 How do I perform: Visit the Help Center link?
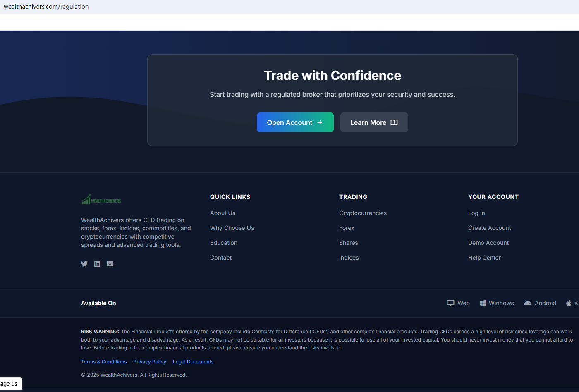pyautogui.click(x=484, y=258)
